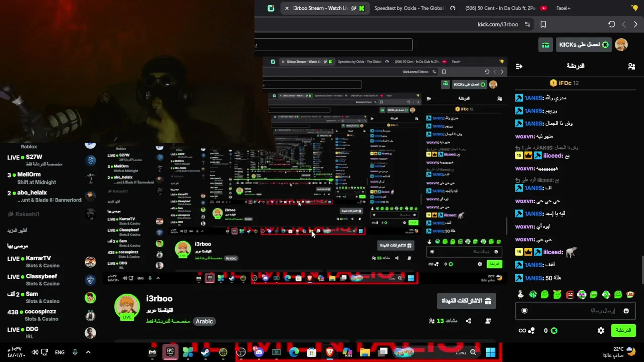Open OBS Studio from the taskbar
This screenshot has width=644, height=362.
(241, 352)
